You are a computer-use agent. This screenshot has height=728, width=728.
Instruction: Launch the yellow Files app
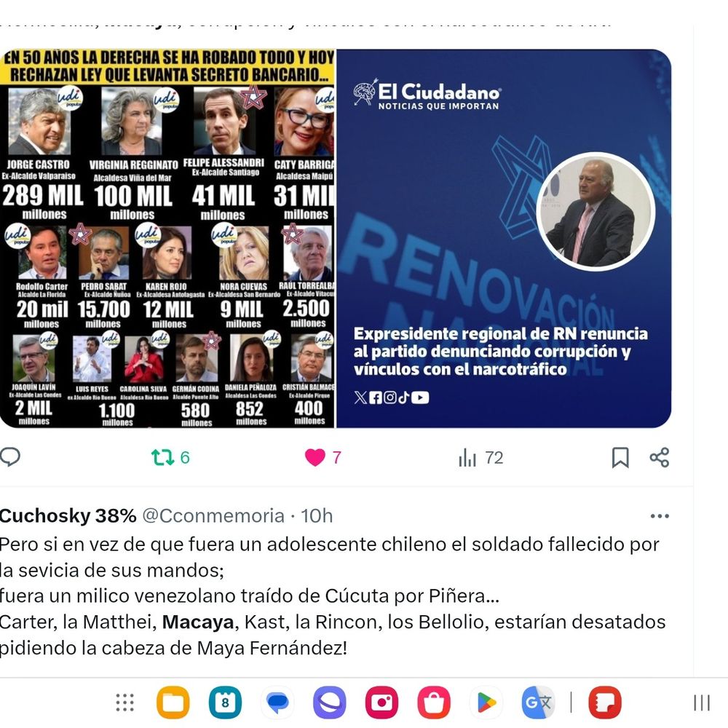(173, 703)
